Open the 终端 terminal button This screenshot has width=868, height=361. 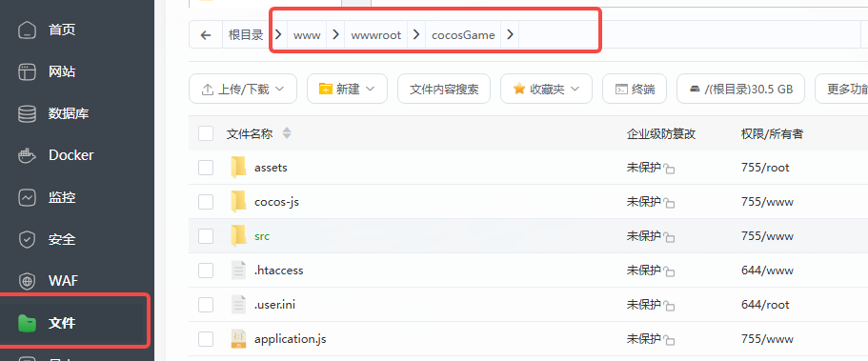tap(635, 89)
